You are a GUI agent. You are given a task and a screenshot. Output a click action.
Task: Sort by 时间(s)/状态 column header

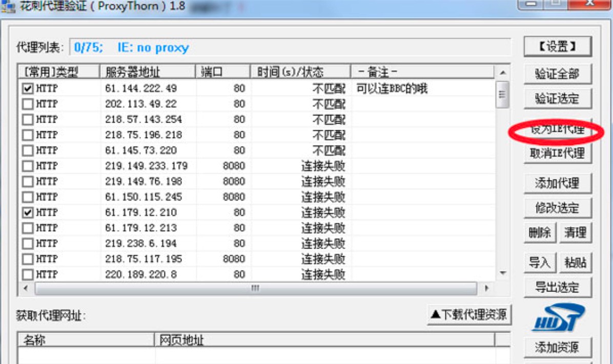click(301, 72)
